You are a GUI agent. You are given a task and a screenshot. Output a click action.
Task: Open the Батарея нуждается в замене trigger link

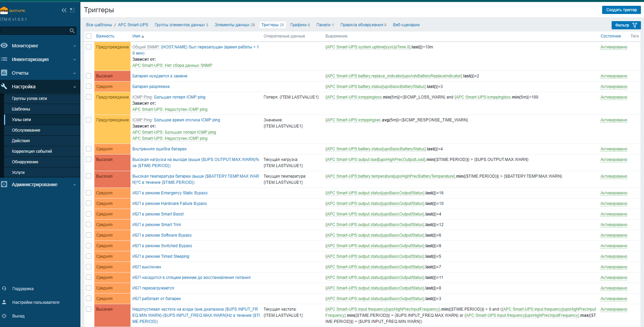pyautogui.click(x=159, y=76)
